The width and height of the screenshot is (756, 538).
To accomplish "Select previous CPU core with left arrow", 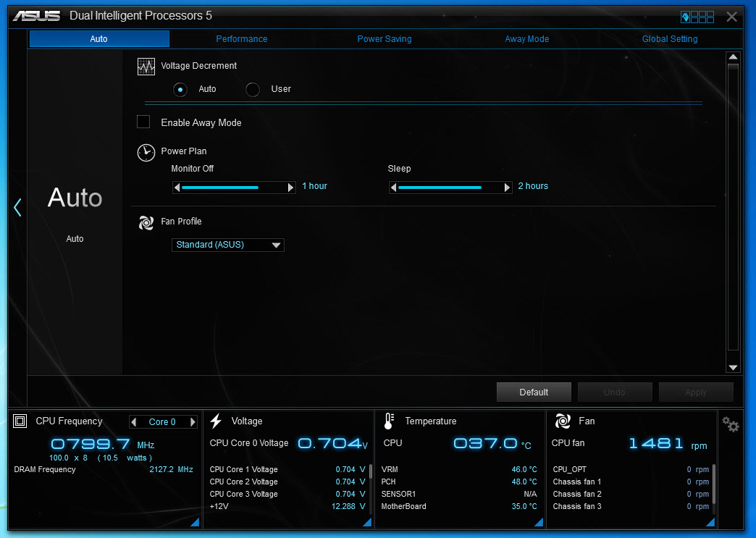I will (x=134, y=422).
